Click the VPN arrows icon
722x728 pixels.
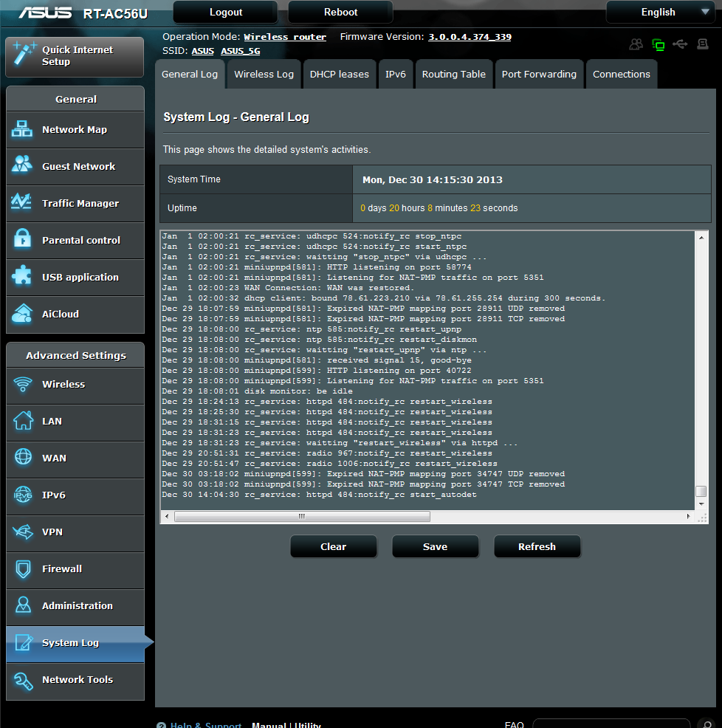pos(23,532)
